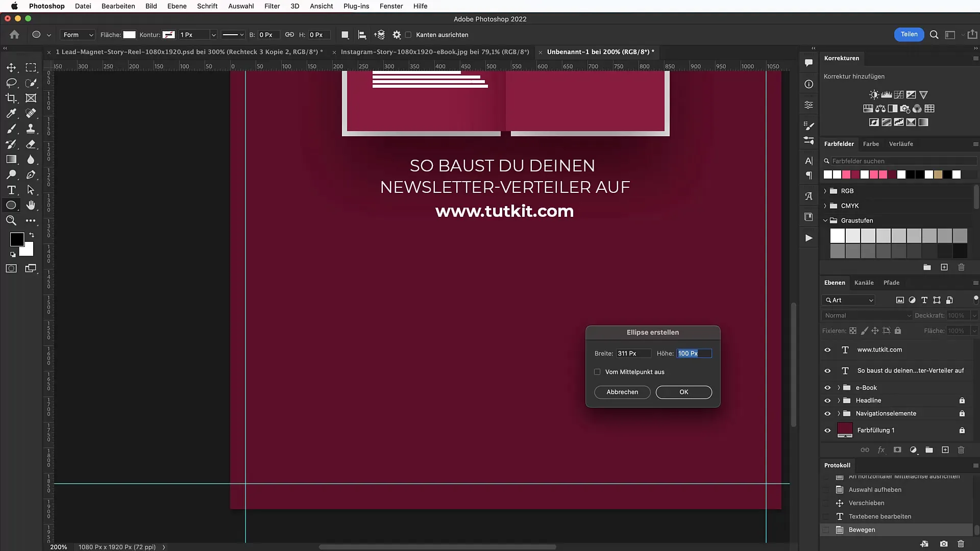980x551 pixels.
Task: Hide the Navigationselemente layer group
Action: click(x=827, y=414)
